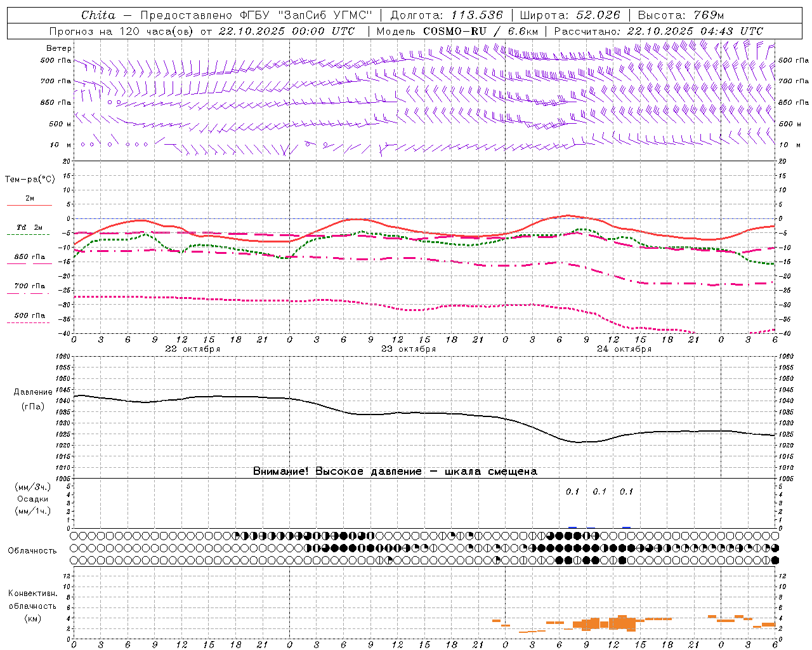Click the station name Chita in header

[99, 15]
